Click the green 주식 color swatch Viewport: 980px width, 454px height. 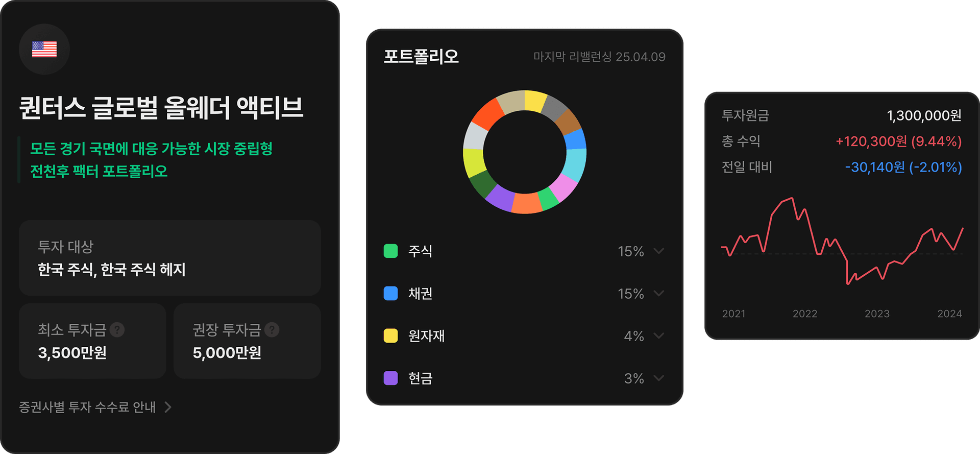(390, 251)
